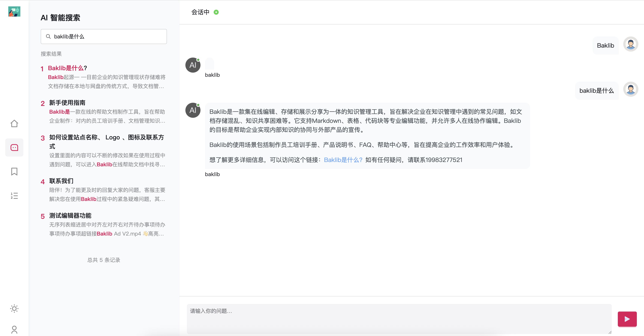Toggle the light/dark theme sun icon
Image resolution: width=644 pixels, height=336 pixels.
[14, 309]
